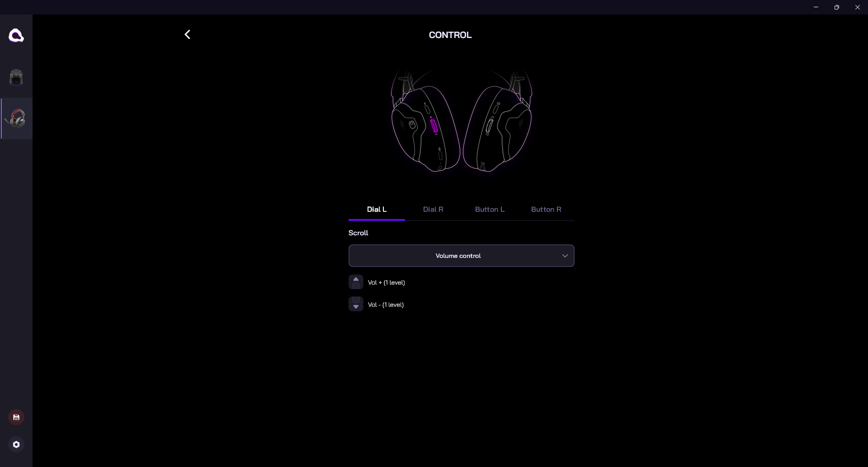Select the Dial L tab
This screenshot has width=868, height=467.
(x=377, y=209)
